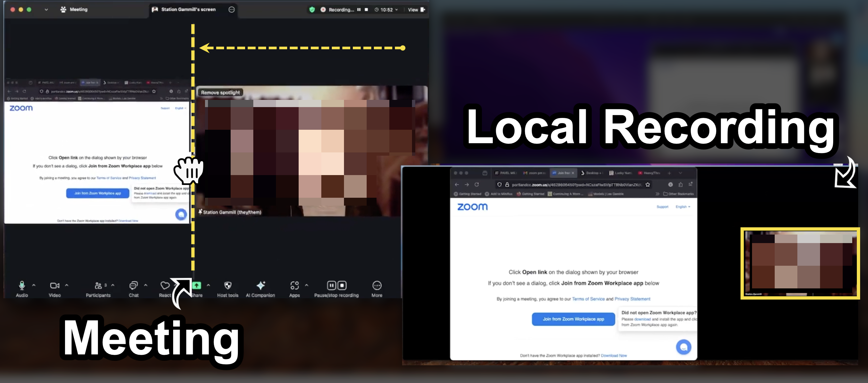Open the Participants panel
Viewport: 868px width, 383px height.
pyautogui.click(x=98, y=286)
